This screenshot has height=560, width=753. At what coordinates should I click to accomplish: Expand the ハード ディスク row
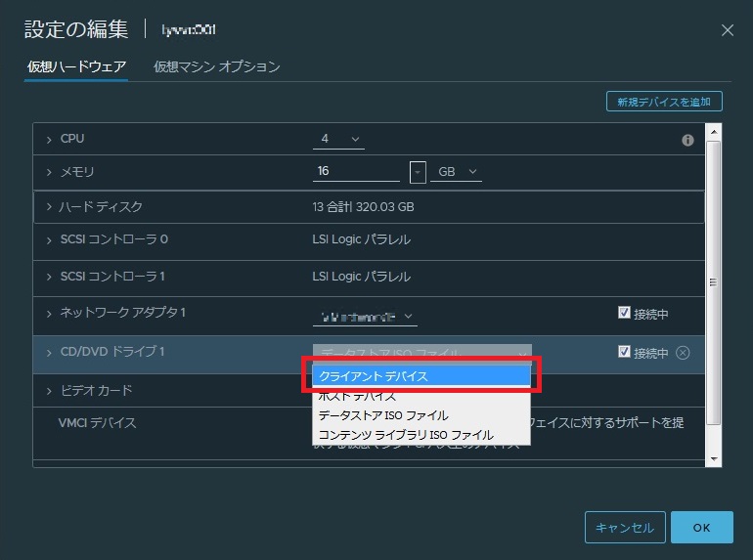point(49,207)
